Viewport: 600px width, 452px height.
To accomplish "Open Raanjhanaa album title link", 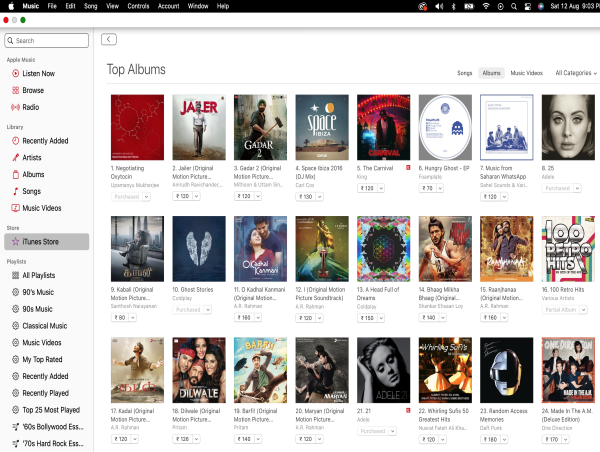I will click(500, 294).
